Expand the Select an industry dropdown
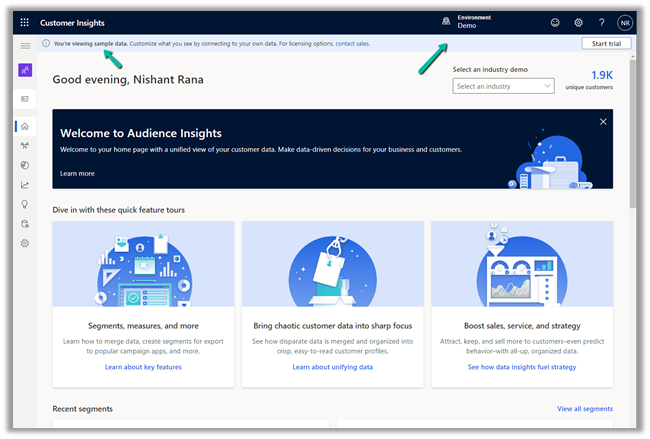The image size is (650, 439). click(x=503, y=87)
